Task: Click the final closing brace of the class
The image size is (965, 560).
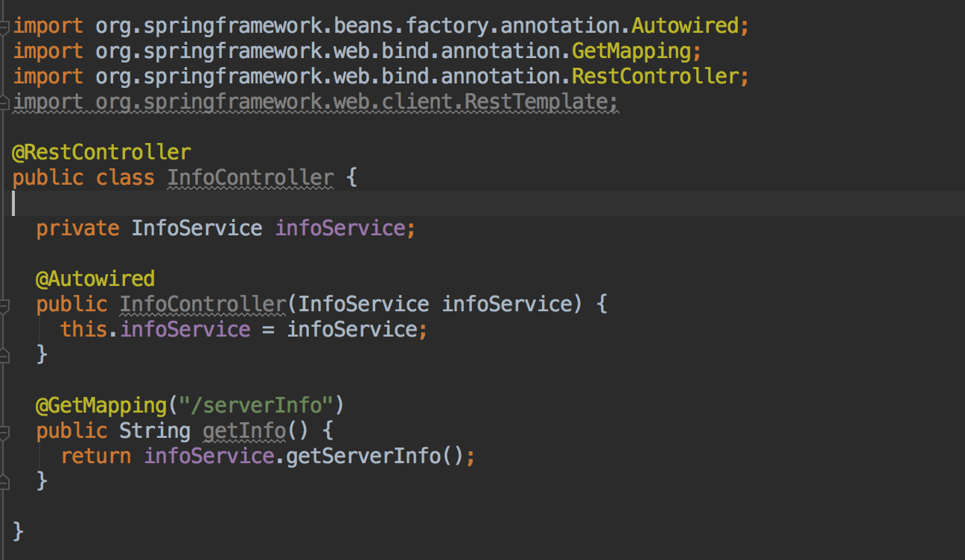Action: coord(19,532)
